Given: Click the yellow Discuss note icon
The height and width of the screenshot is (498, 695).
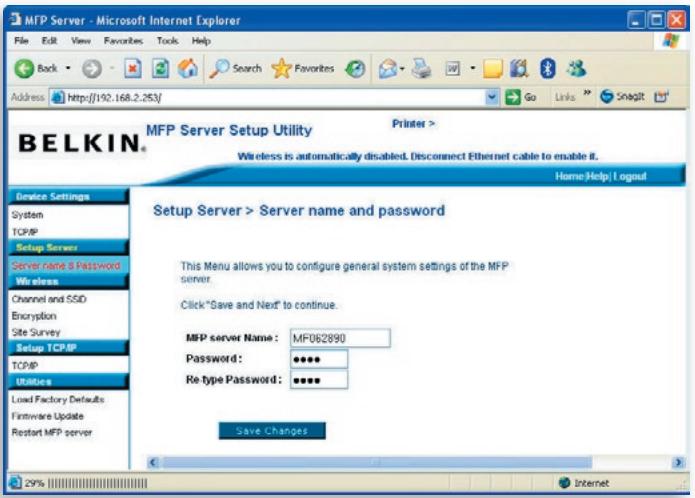Looking at the screenshot, I should pos(492,69).
